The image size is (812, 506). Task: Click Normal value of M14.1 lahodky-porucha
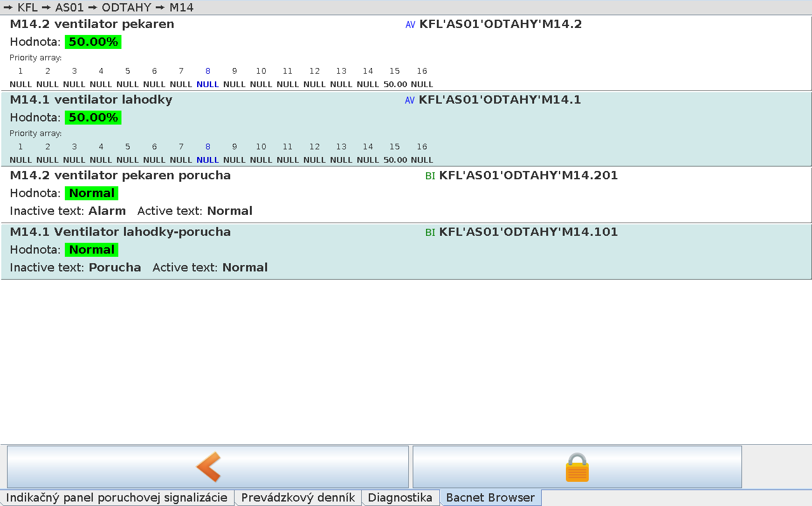92,250
